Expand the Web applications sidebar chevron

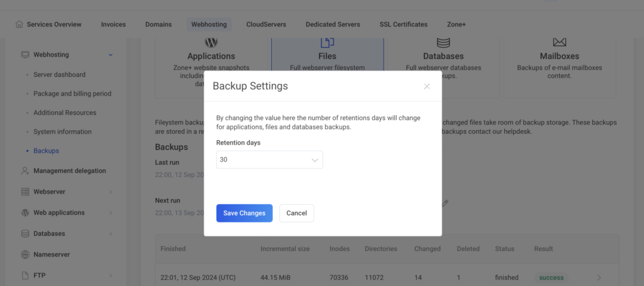coord(111,212)
